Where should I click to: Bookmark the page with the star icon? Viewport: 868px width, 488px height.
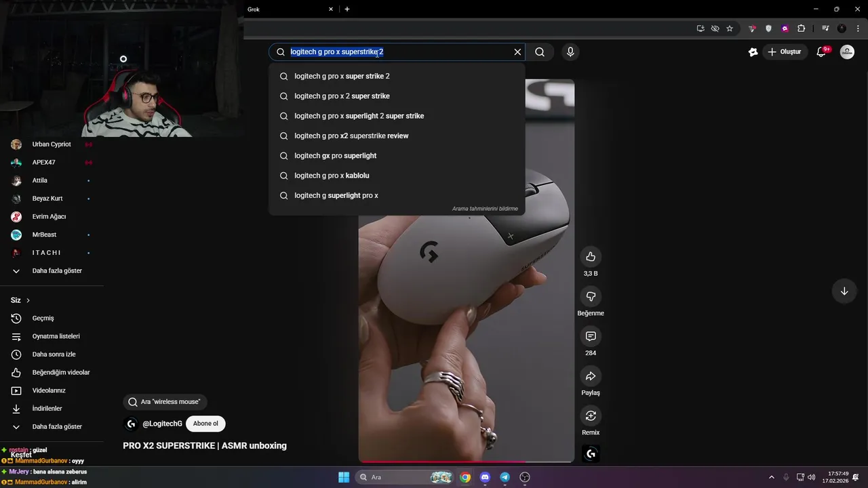[730, 28]
